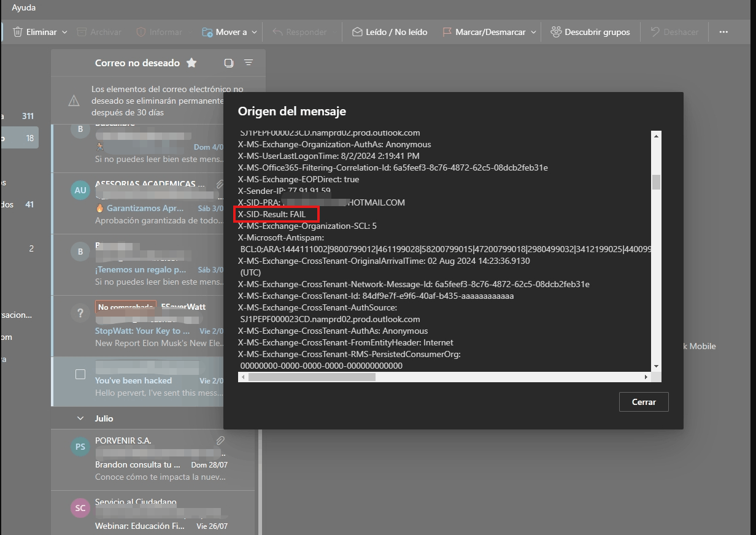Click the Informar shield icon
Viewport: 756px width, 535px height.
point(141,32)
